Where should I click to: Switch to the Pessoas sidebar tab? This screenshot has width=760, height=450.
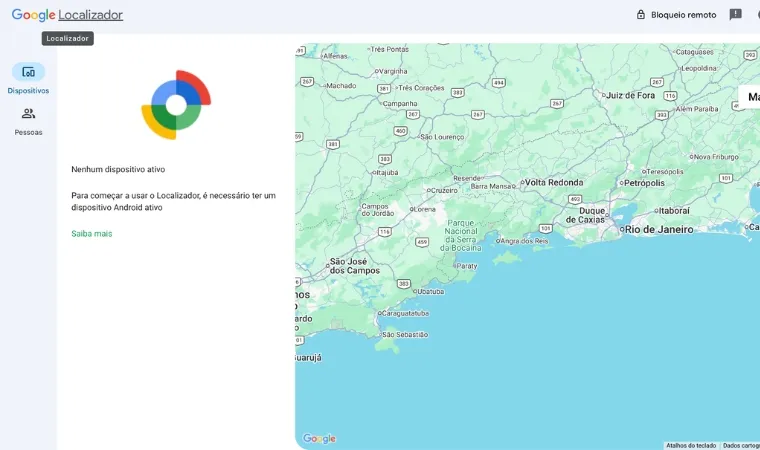click(x=28, y=122)
